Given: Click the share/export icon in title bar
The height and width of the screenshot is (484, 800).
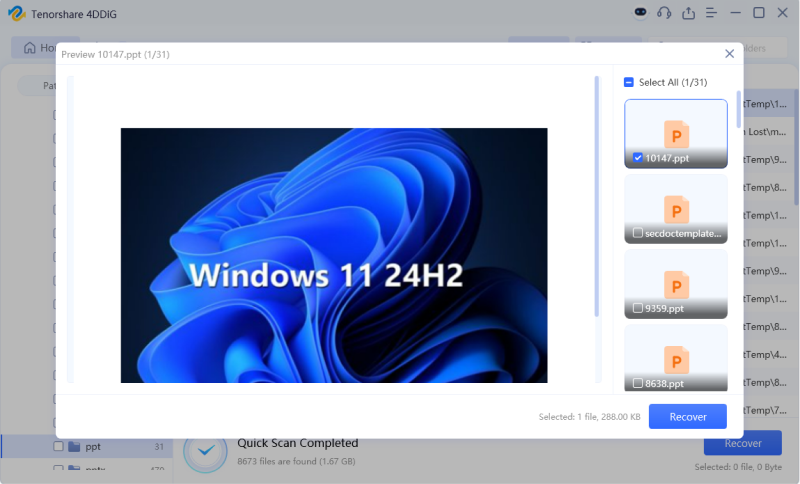Looking at the screenshot, I should point(688,13).
